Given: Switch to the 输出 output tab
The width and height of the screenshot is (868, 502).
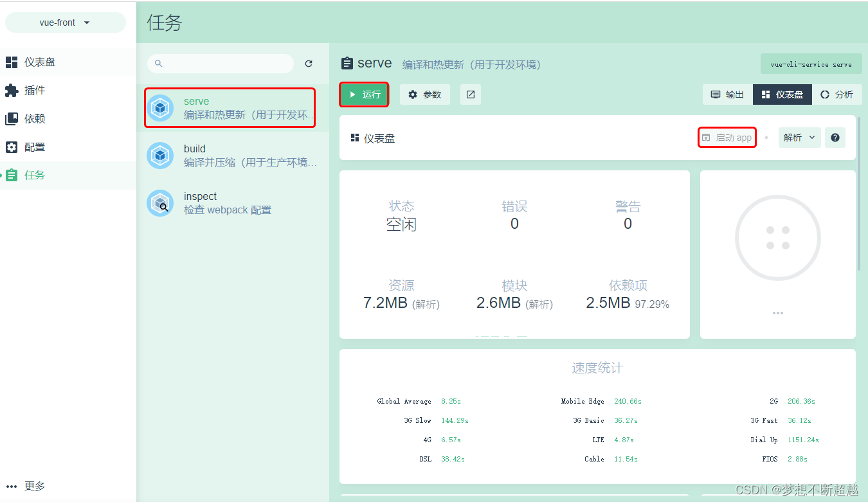Looking at the screenshot, I should click(727, 94).
